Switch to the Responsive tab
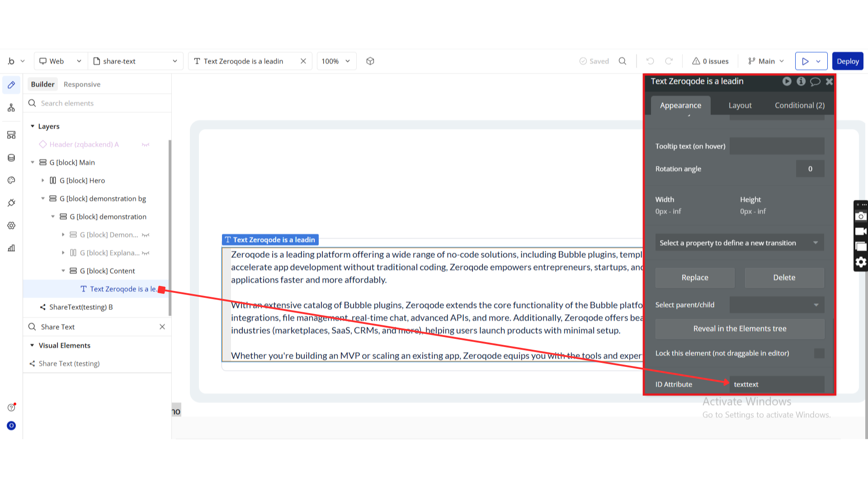 (x=82, y=84)
